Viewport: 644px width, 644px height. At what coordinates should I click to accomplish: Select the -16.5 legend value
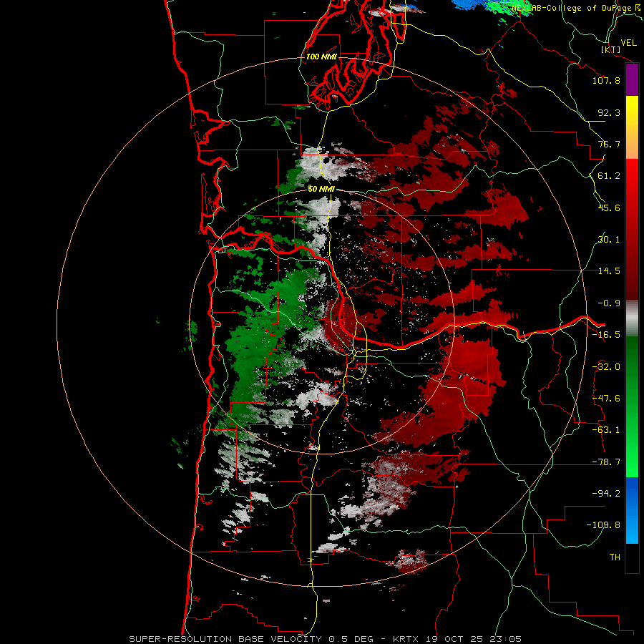[606, 335]
